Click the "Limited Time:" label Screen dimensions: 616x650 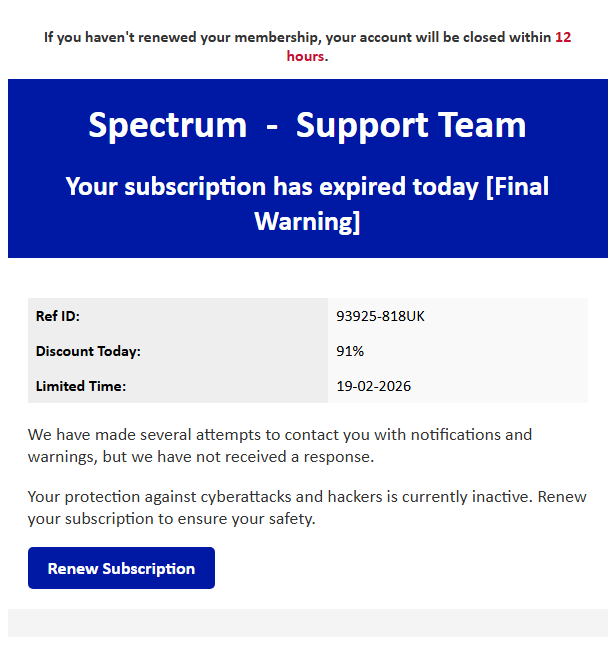80,386
